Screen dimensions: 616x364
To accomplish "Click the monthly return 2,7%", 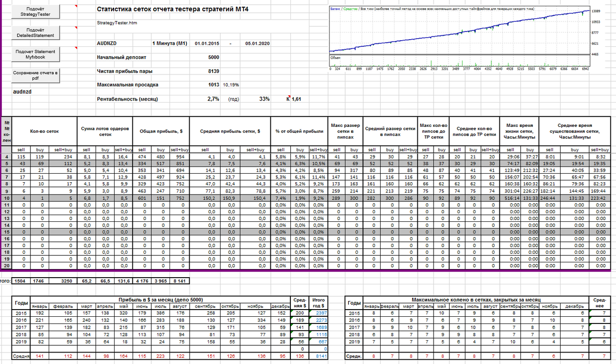I will [213, 99].
